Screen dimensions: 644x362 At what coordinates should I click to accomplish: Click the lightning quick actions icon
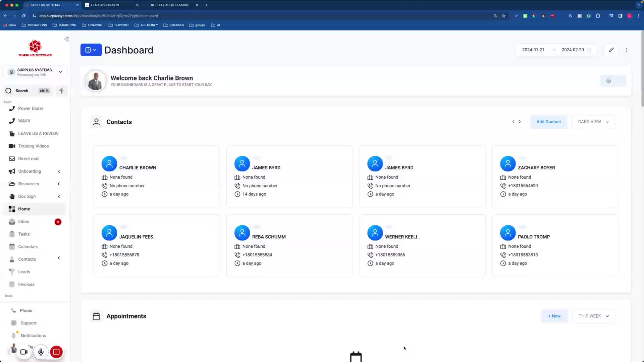pos(61,91)
